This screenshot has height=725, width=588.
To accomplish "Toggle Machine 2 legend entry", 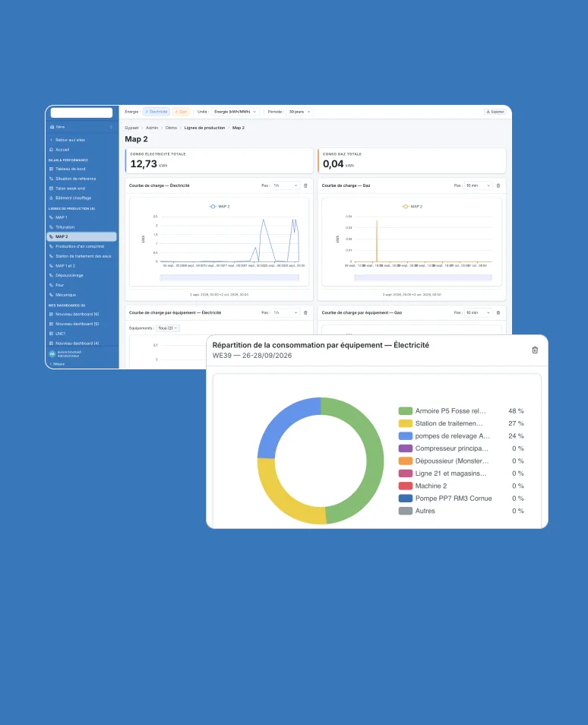I will pyautogui.click(x=461, y=486).
